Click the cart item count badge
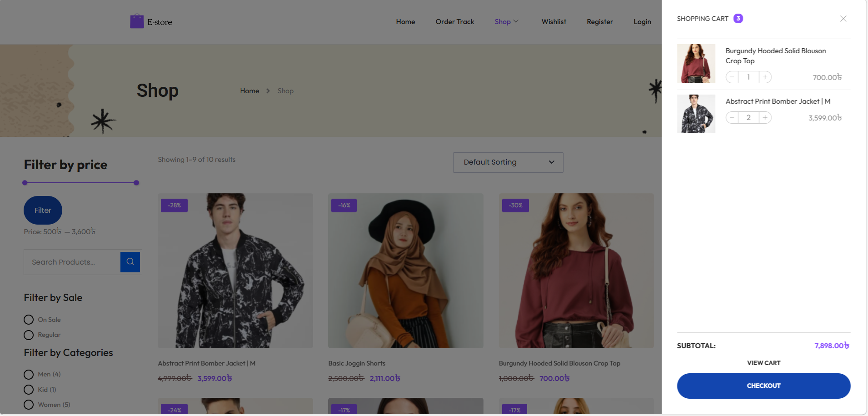This screenshot has height=416, width=868. coord(738,19)
